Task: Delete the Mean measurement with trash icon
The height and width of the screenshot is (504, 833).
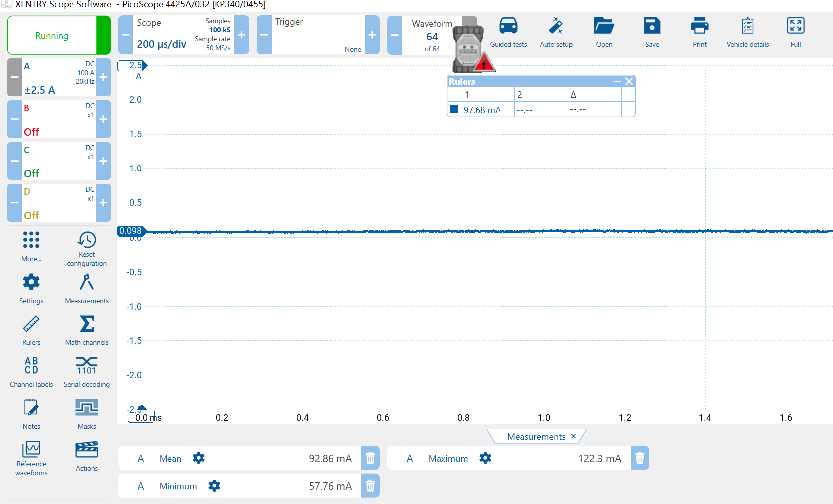Action: (x=370, y=458)
